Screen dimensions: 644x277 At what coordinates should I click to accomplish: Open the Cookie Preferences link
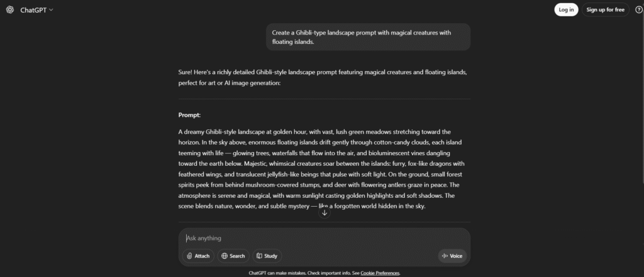point(380,273)
